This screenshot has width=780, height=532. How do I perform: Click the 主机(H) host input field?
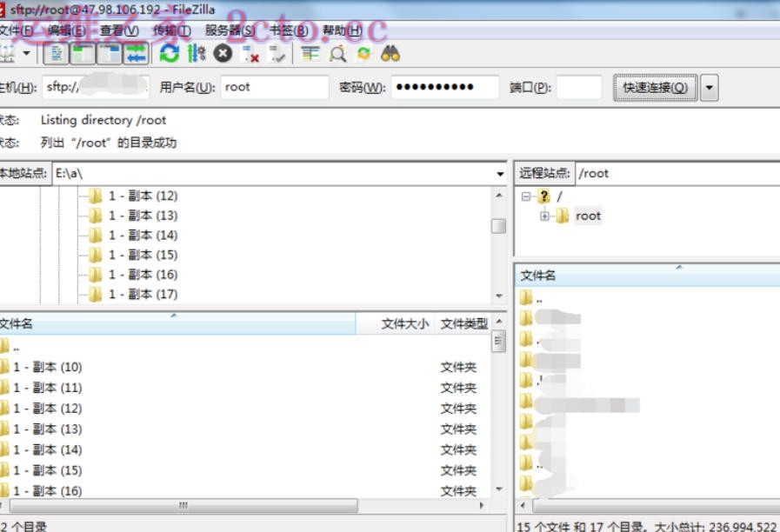(96, 87)
